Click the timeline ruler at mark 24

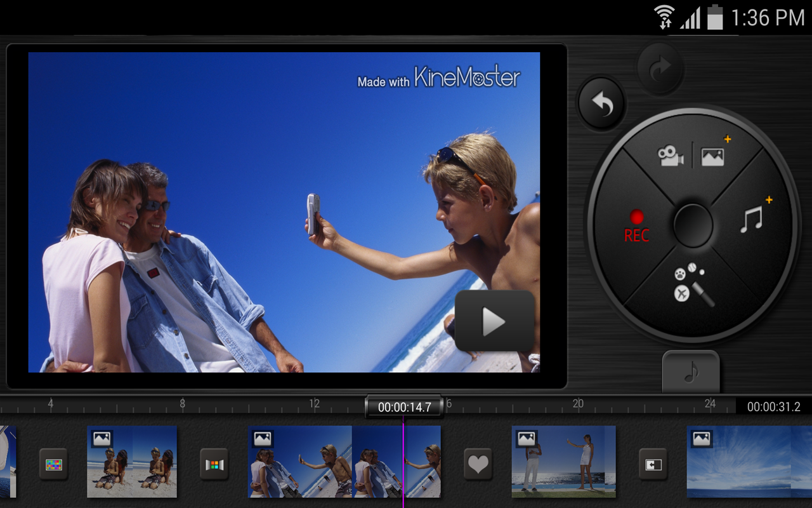710,403
